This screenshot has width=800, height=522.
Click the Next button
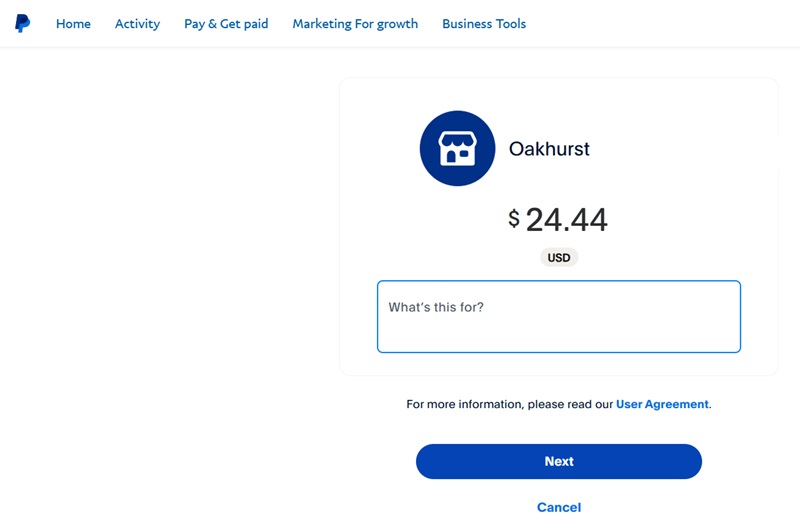[559, 461]
